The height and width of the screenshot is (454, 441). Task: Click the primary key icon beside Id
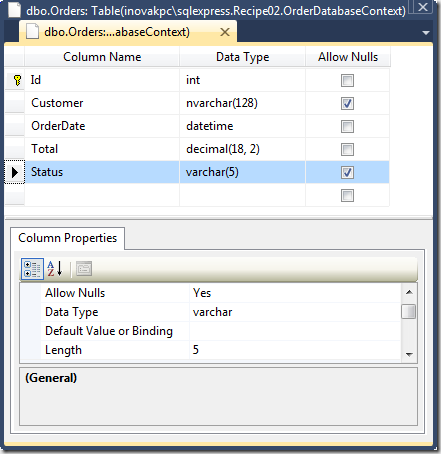[x=17, y=80]
